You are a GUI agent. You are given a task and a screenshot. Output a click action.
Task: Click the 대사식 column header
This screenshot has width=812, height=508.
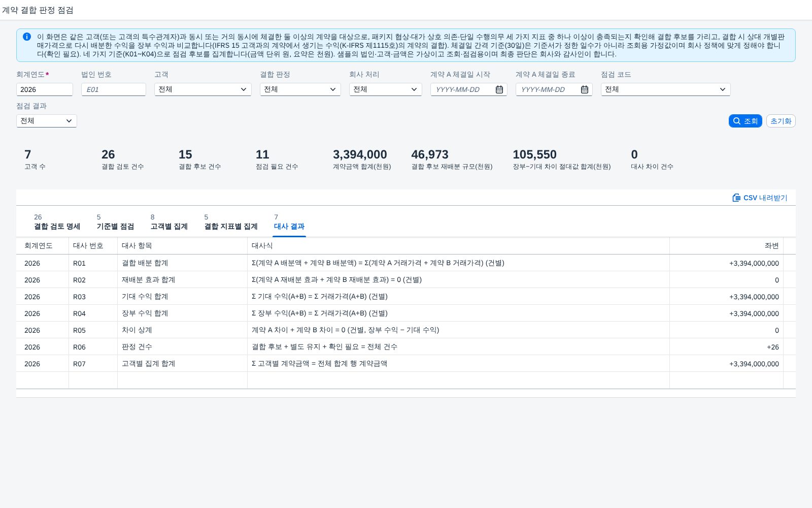[458, 246]
